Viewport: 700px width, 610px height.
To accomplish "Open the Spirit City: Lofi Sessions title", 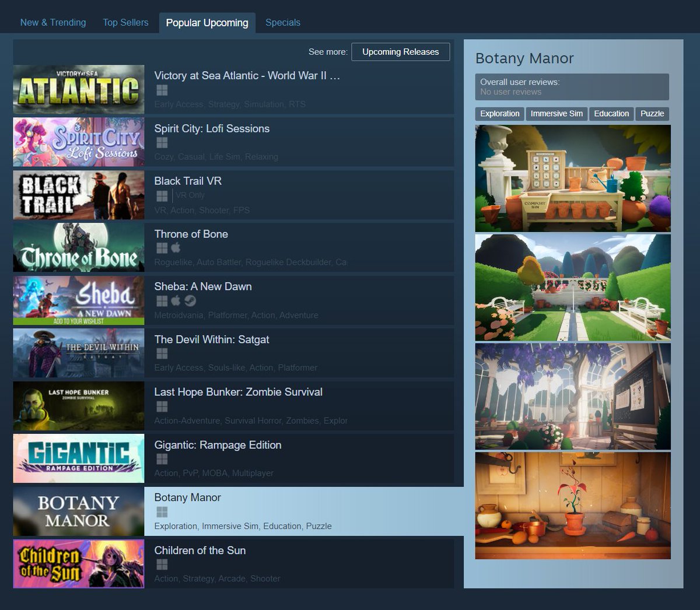I will point(212,128).
